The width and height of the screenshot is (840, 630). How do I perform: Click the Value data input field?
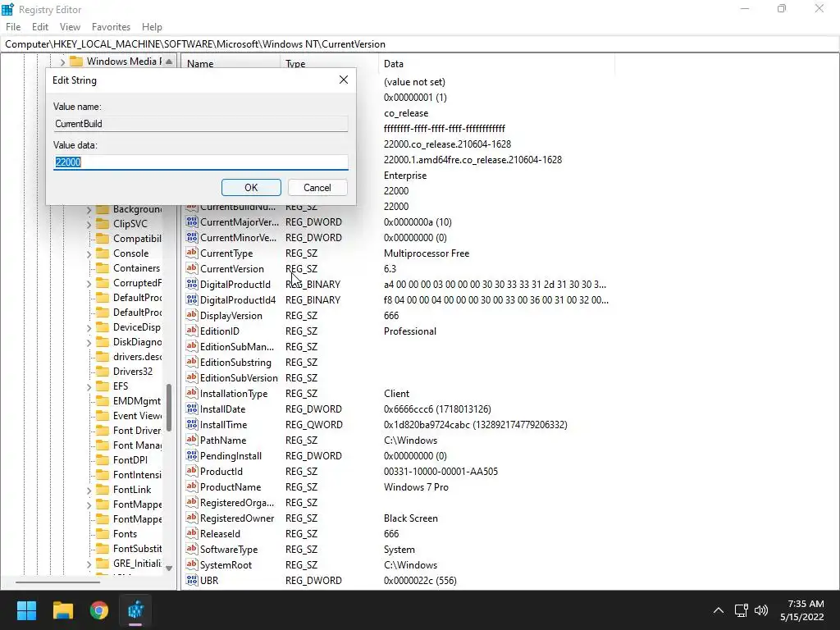pyautogui.click(x=201, y=162)
